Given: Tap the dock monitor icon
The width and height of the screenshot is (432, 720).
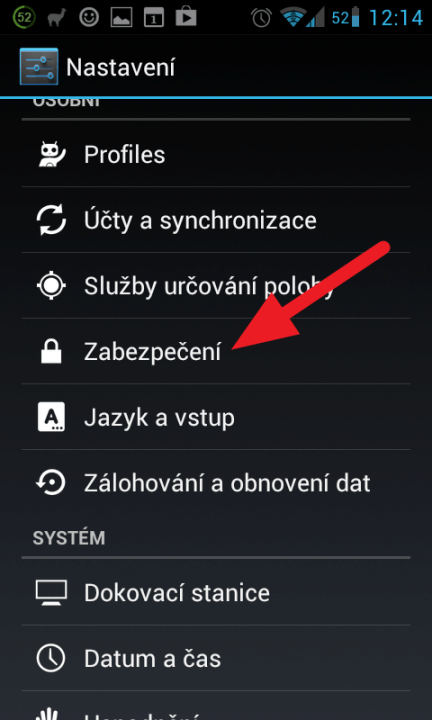Looking at the screenshot, I should (x=51, y=592).
